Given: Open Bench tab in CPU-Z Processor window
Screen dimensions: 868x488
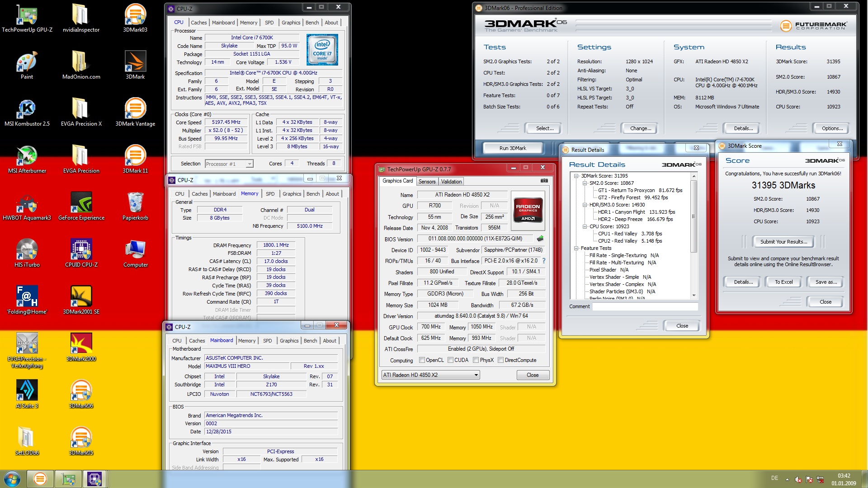Looking at the screenshot, I should click(312, 23).
